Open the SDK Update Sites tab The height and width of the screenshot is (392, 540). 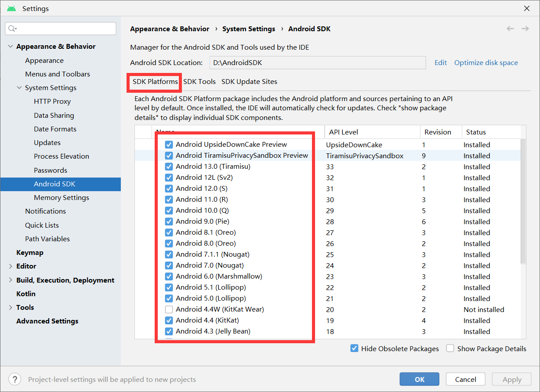(x=249, y=82)
